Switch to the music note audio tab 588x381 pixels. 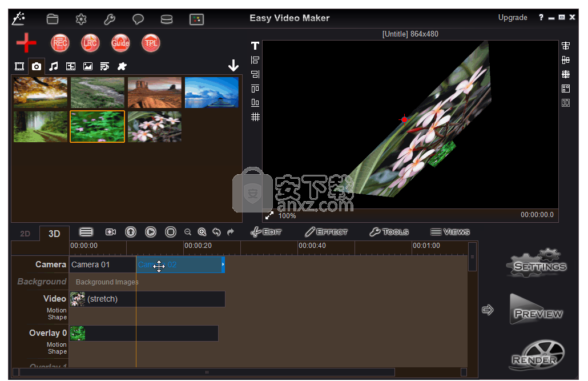click(x=54, y=66)
